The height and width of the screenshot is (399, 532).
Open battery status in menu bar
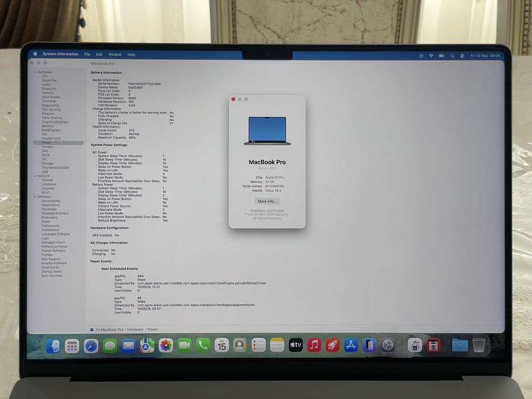click(x=442, y=56)
